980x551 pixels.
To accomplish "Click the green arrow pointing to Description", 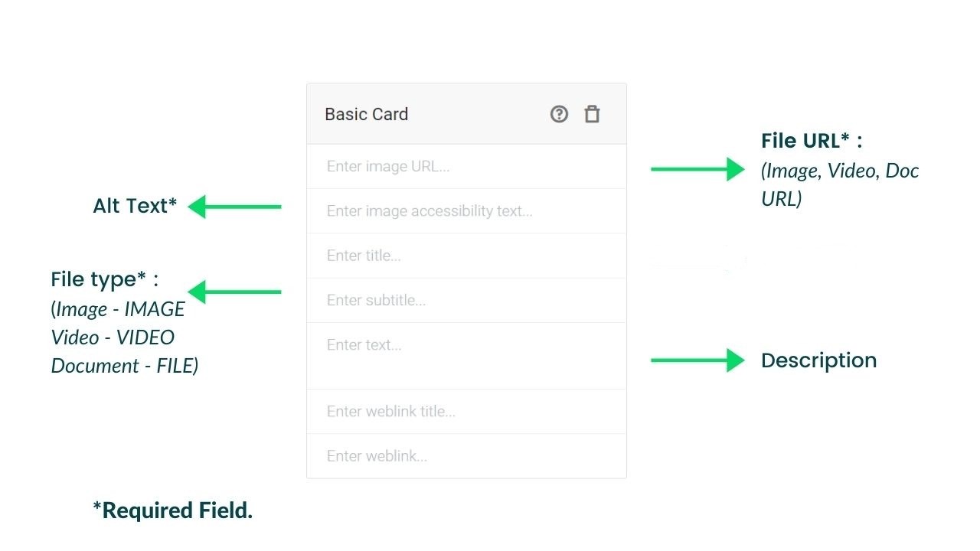I will click(x=697, y=360).
